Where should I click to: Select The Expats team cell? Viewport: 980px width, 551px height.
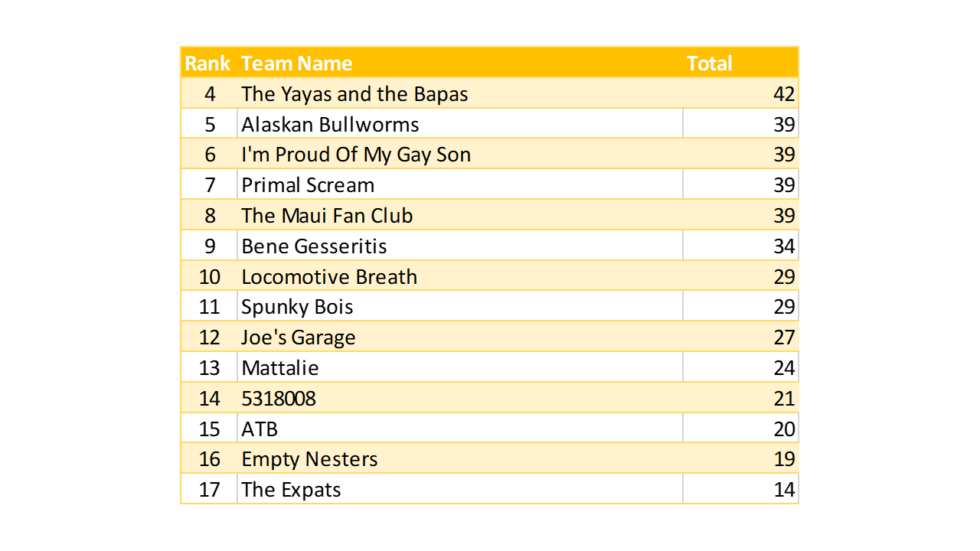click(x=291, y=490)
